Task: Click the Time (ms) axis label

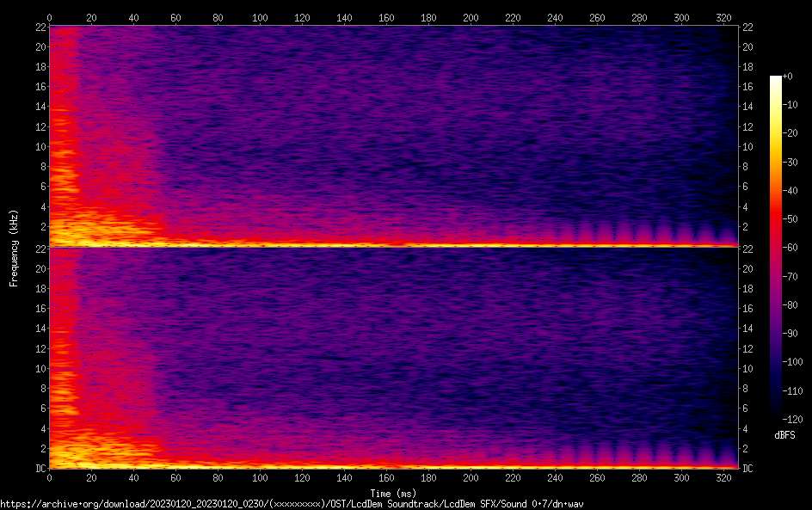Action: (393, 493)
